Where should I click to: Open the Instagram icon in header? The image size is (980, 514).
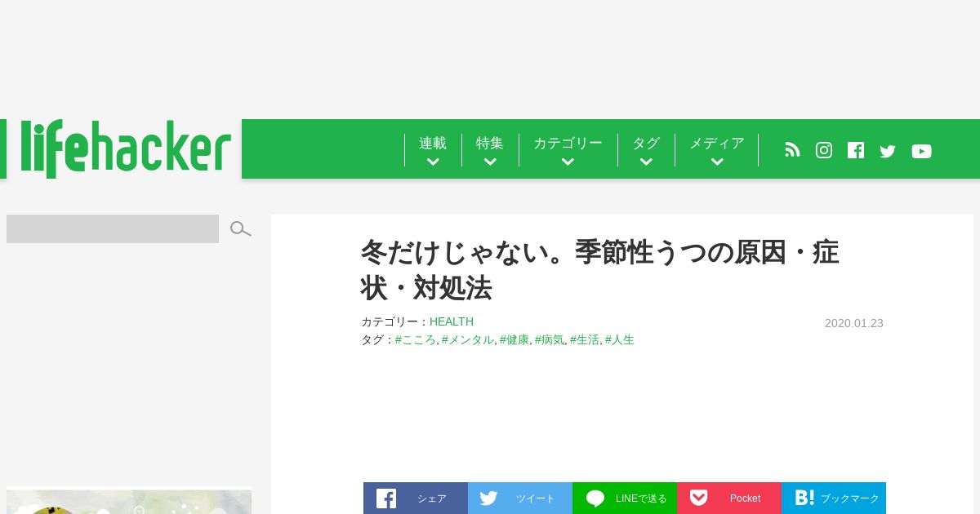824,150
